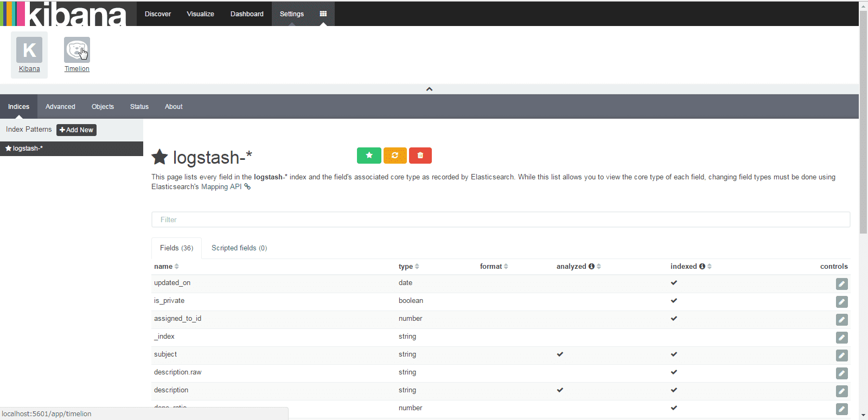This screenshot has height=420, width=868.
Task: Click the analyzed info icon
Action: click(x=591, y=267)
